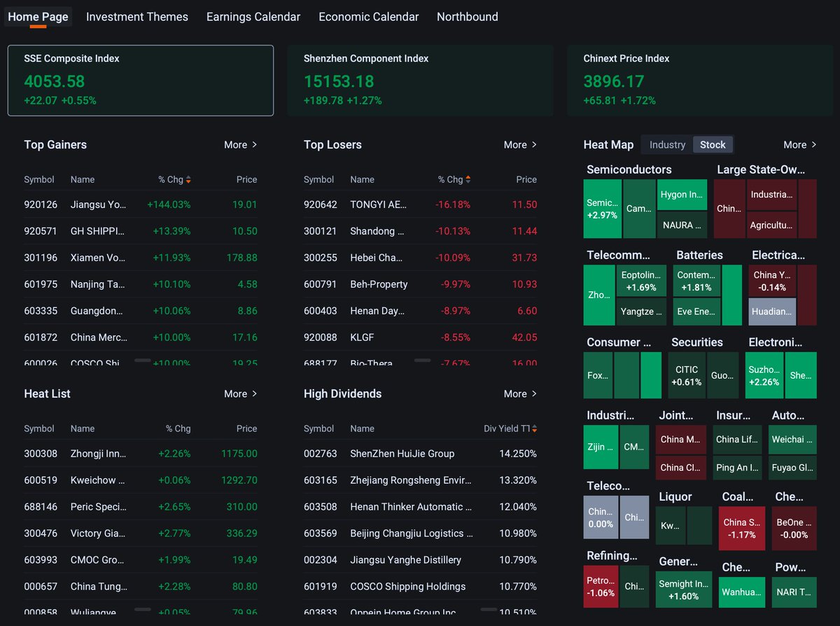Click NAURA heat map tile
The image size is (840, 626).
coord(682,225)
